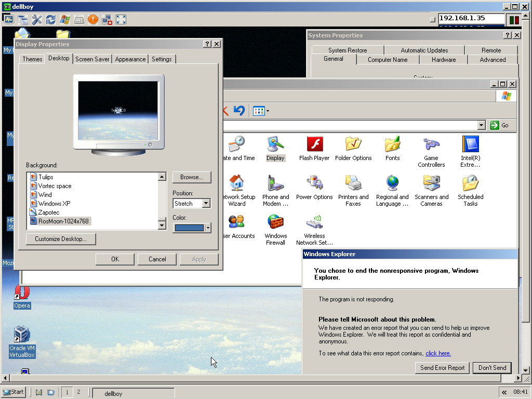Image resolution: width=532 pixels, height=399 pixels.
Task: Cancel the Display Properties dialog
Action: 157,259
